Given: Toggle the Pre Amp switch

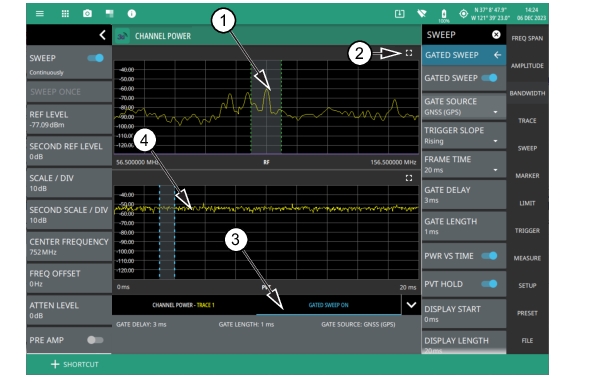Looking at the screenshot, I should click(95, 340).
